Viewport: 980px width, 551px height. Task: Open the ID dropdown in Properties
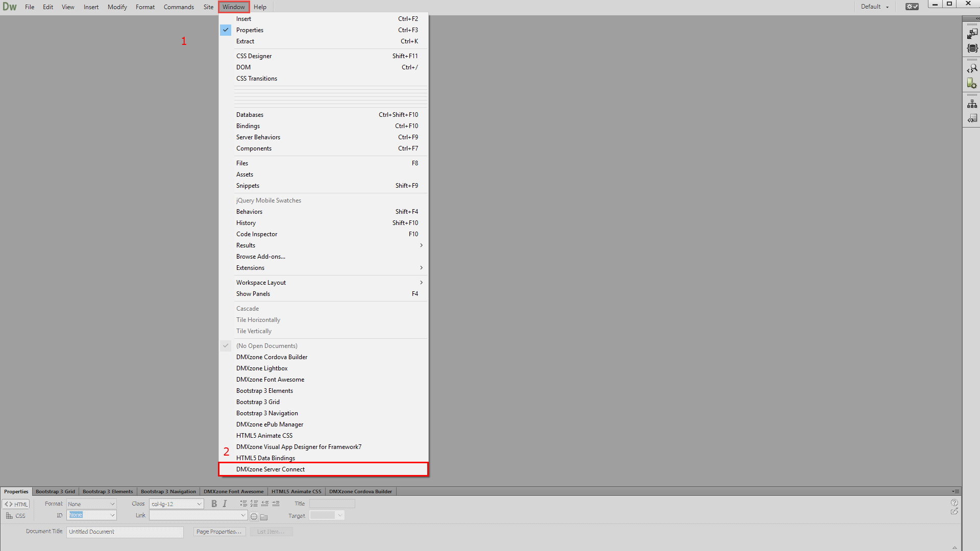tap(91, 515)
